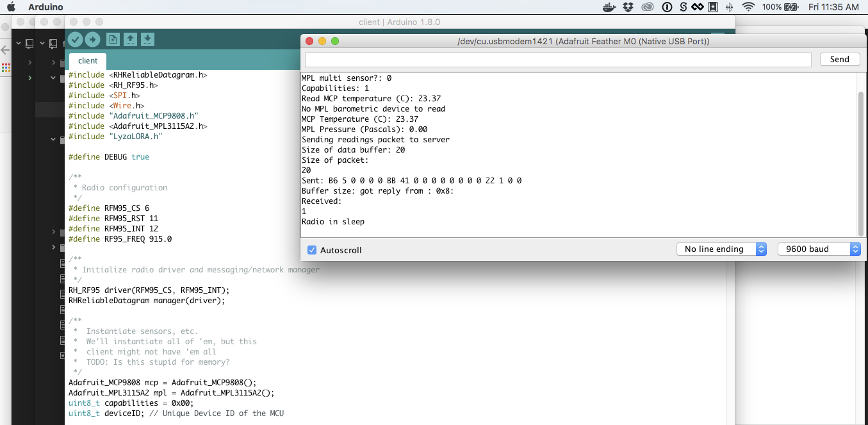Click serial output 'MPL Pressure (Pascals): 0.00'

pyautogui.click(x=364, y=129)
